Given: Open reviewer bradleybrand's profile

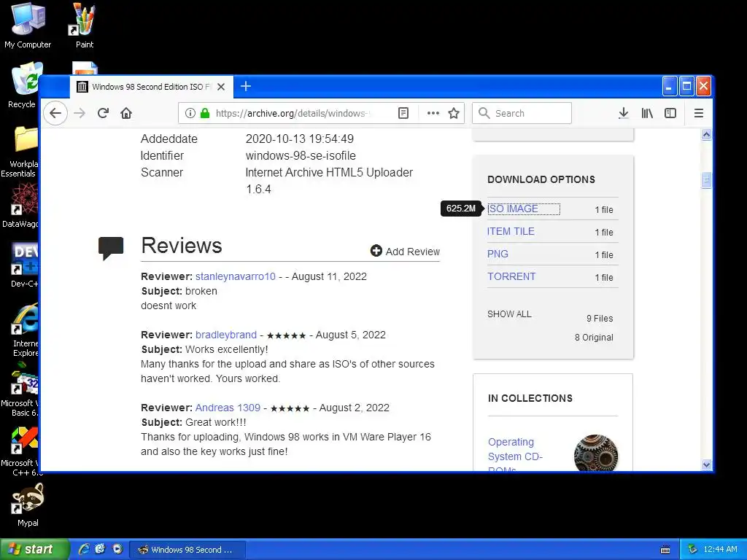Looking at the screenshot, I should tap(226, 335).
